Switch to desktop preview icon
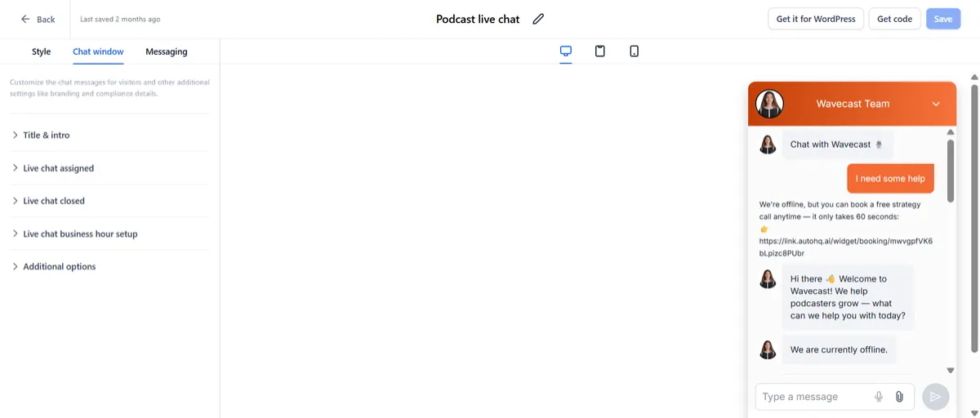This screenshot has height=418, width=980. [x=565, y=51]
